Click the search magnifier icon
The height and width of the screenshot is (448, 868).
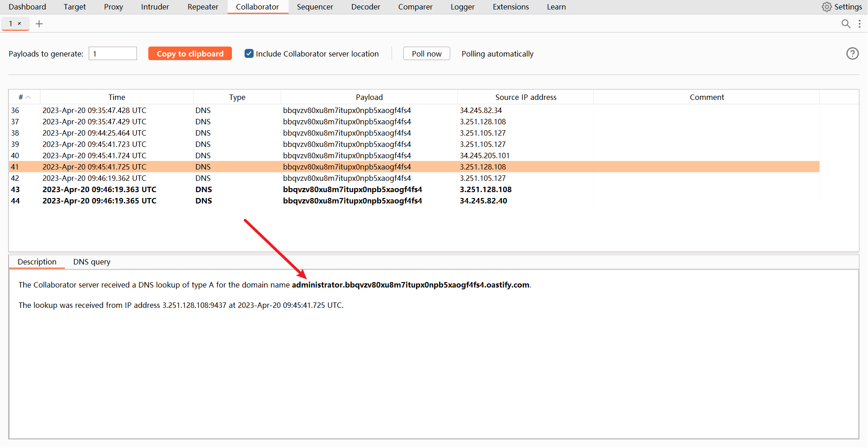(845, 24)
